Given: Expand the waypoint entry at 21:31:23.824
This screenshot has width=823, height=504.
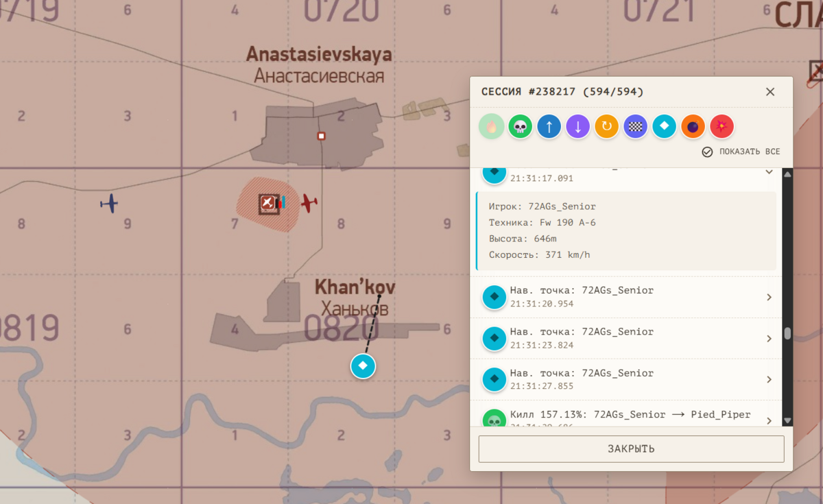Looking at the screenshot, I should click(x=626, y=338).
